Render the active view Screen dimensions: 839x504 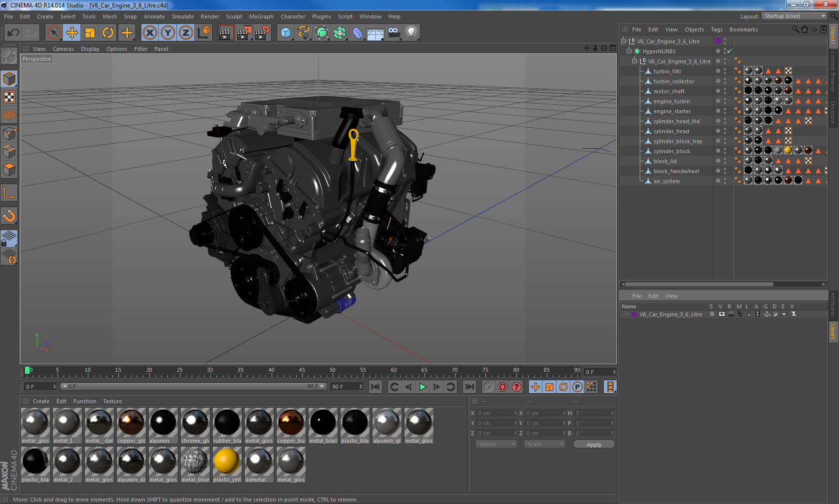coord(226,33)
